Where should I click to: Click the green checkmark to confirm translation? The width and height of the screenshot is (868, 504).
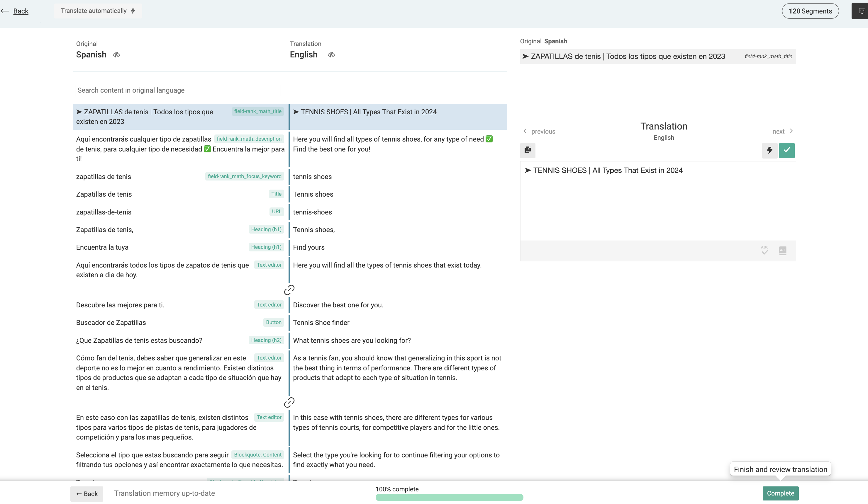pyautogui.click(x=787, y=150)
